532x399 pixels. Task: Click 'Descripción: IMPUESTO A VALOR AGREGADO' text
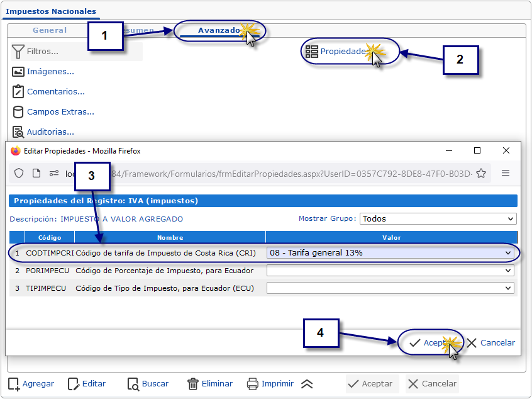[x=96, y=219]
